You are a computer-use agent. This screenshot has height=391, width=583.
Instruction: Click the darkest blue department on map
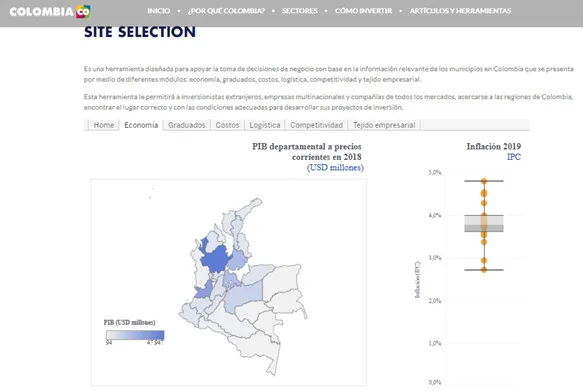[x=216, y=258]
